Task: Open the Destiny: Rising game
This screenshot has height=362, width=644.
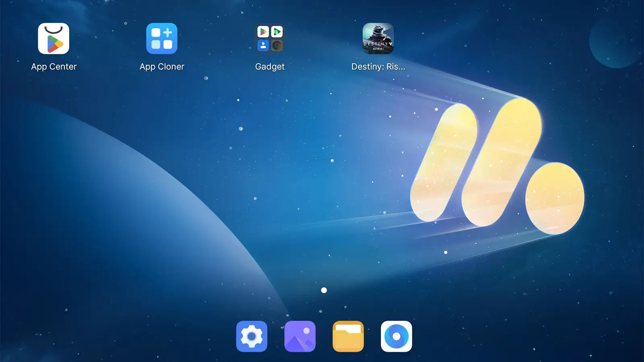Action: 378,39
